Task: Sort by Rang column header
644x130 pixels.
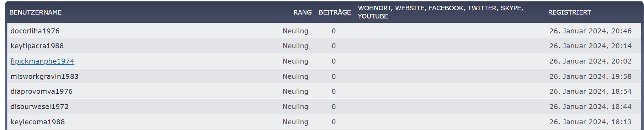Action: click(303, 12)
